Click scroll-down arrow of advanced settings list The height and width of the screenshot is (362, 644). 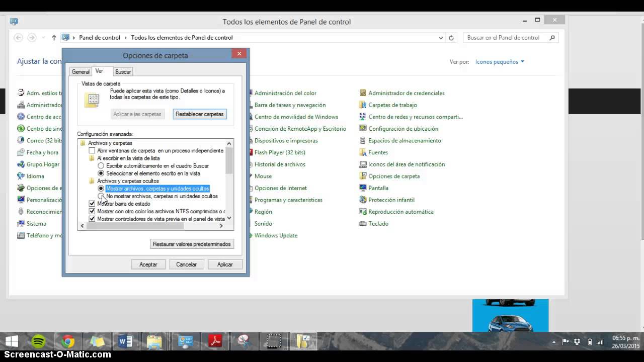[229, 218]
